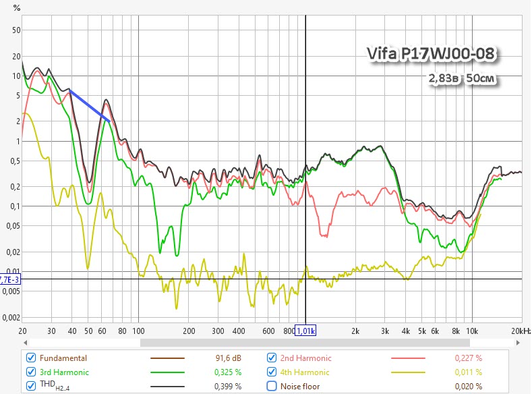The height and width of the screenshot is (394, 532).
Task: Click the 20kHz frequency axis label
Action: click(x=521, y=331)
